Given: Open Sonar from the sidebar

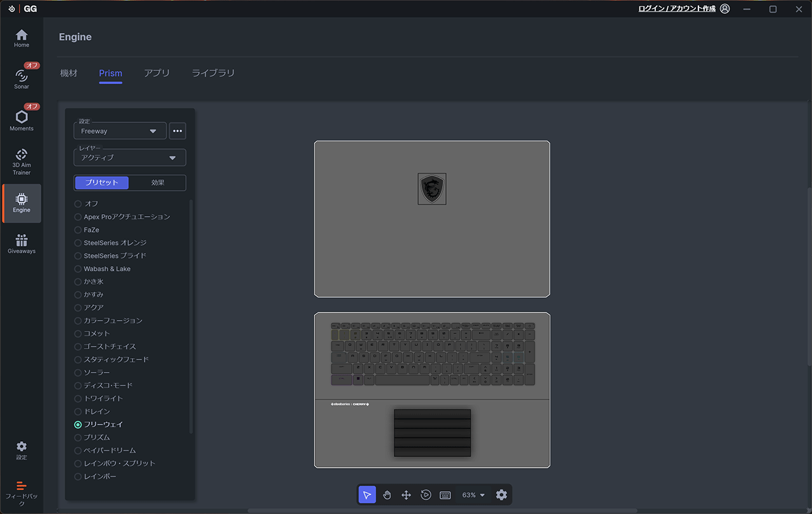Looking at the screenshot, I should click(22, 79).
